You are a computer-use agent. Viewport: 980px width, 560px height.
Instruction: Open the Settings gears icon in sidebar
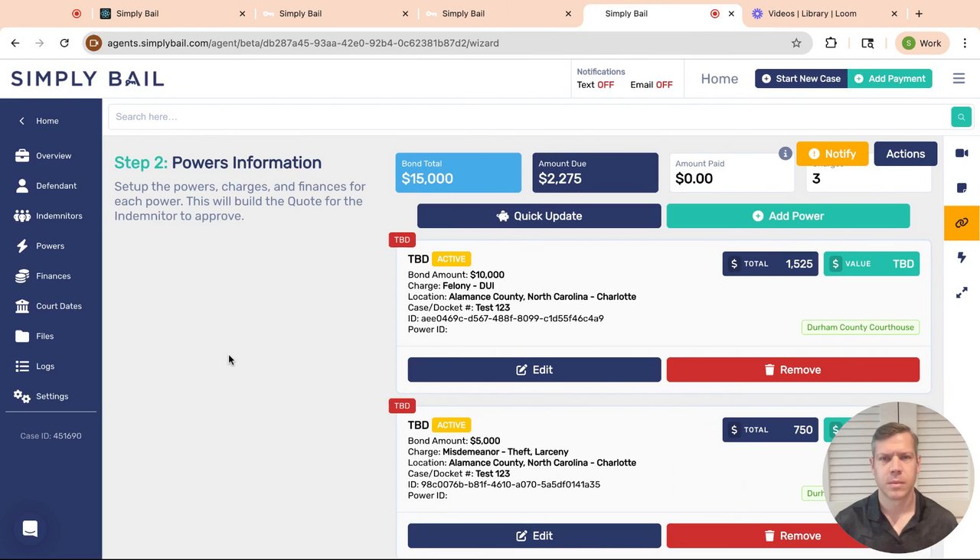point(22,396)
